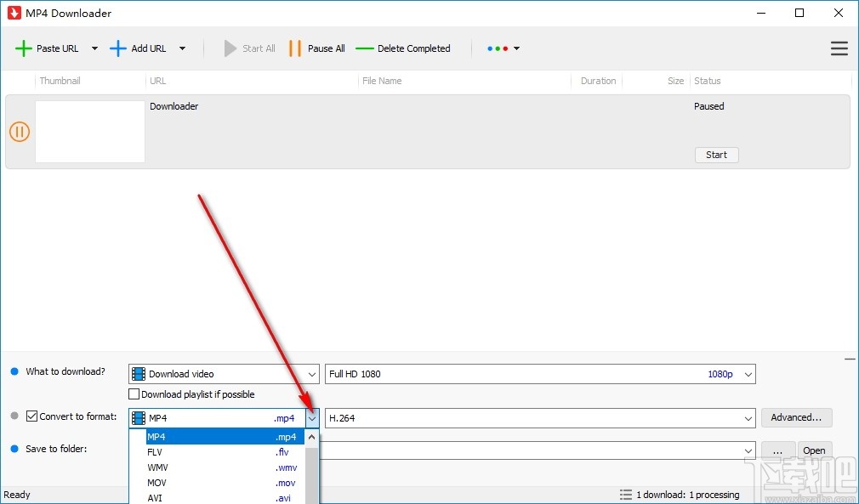Screen dimensions: 859x504
Task: Click the green plus Paste URL icon
Action: (23, 48)
